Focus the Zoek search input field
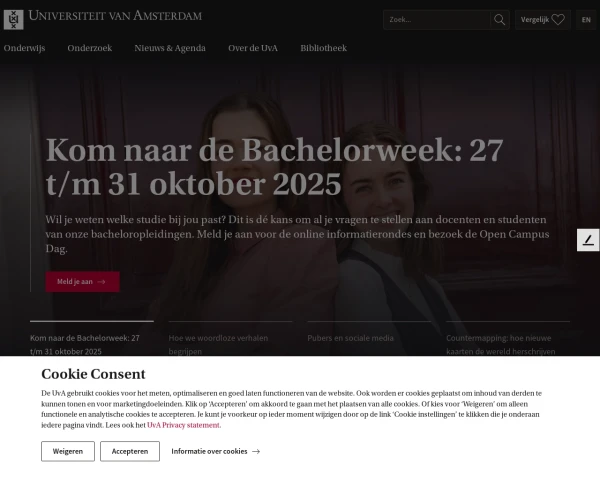 [437, 20]
